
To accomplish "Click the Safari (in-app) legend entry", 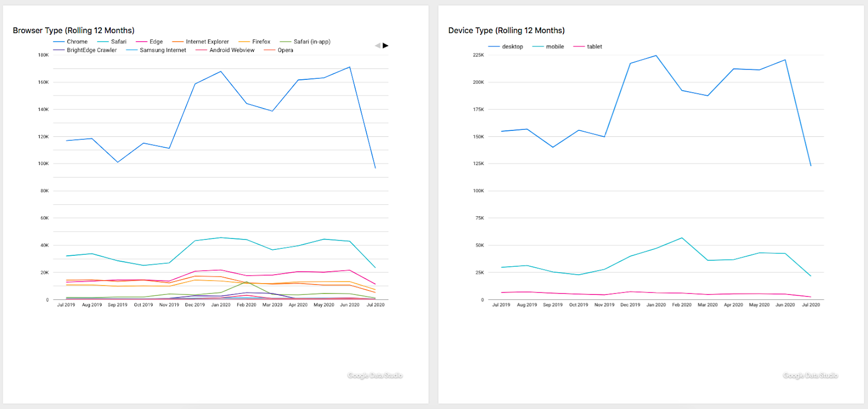I will (x=305, y=42).
